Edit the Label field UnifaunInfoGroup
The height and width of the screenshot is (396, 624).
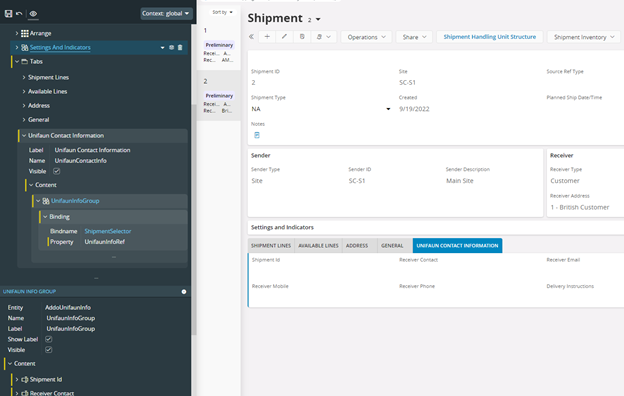(x=70, y=329)
